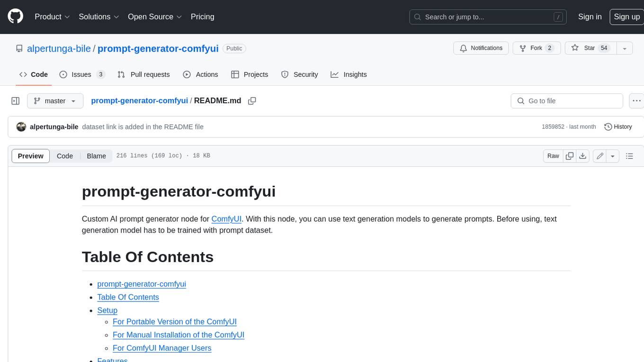The image size is (644, 362).
Task: Select the Blame view
Action: click(96, 156)
